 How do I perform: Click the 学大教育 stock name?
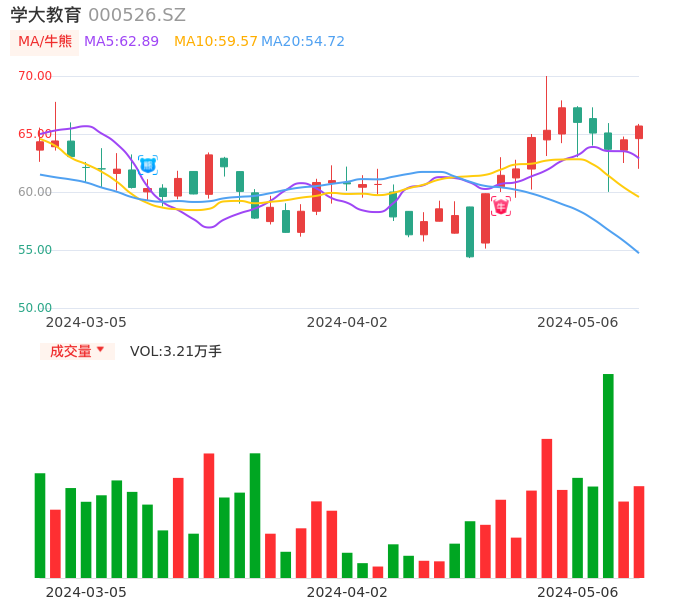pos(46,15)
